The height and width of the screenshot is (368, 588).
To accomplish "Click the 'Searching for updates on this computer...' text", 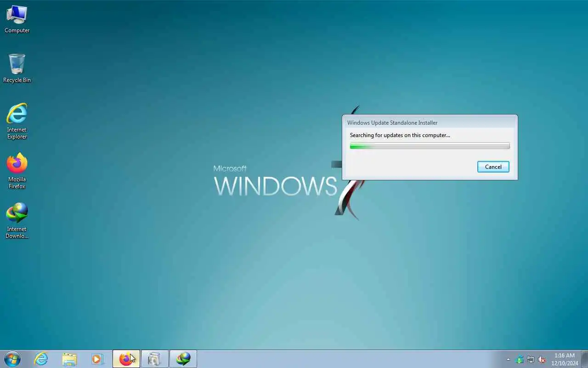I will point(400,135).
